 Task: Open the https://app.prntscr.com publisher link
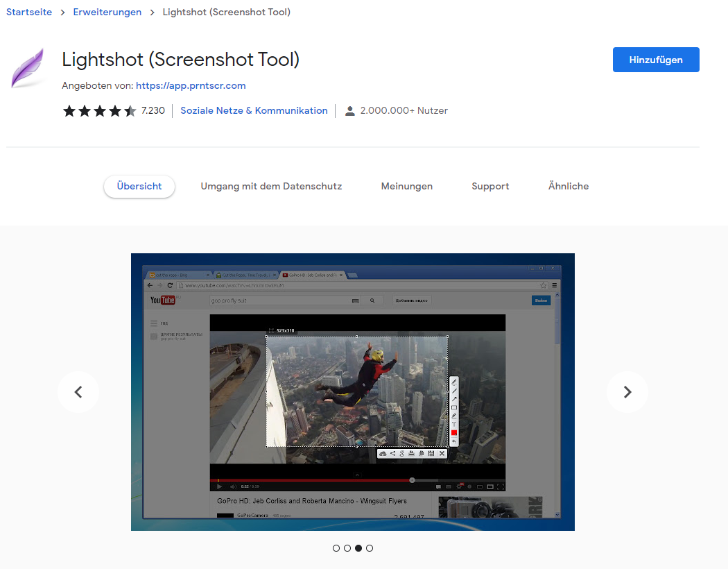[x=191, y=85]
